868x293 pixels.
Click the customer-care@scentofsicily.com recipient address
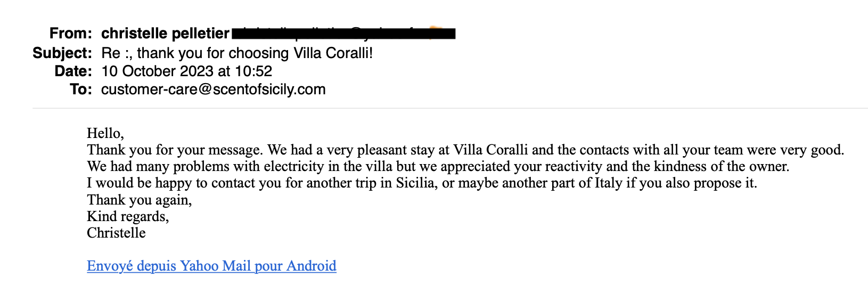[x=213, y=89]
